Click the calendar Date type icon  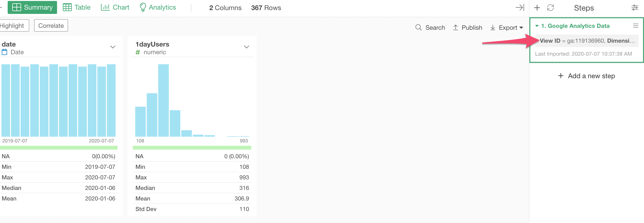5,52
